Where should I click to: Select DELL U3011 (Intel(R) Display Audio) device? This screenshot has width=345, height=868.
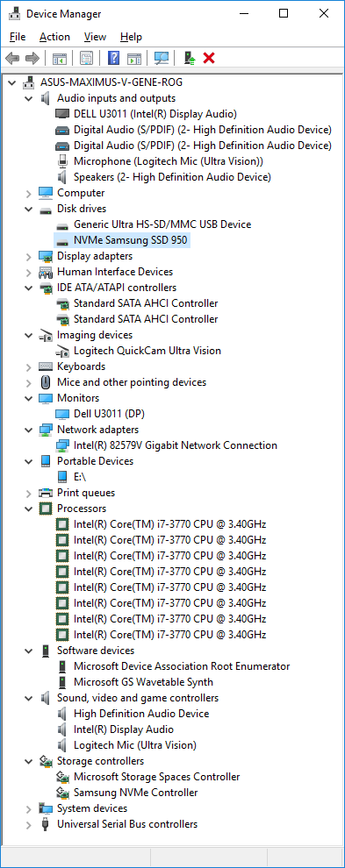155,114
